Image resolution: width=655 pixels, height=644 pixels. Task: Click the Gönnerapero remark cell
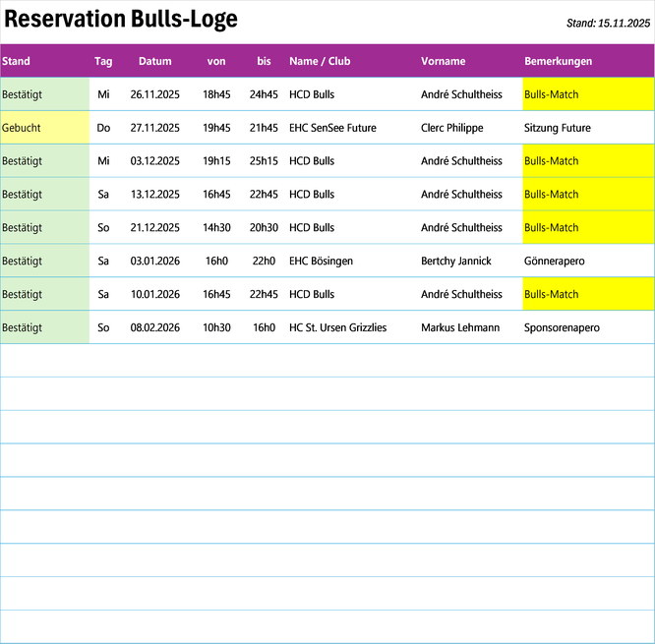pos(555,261)
